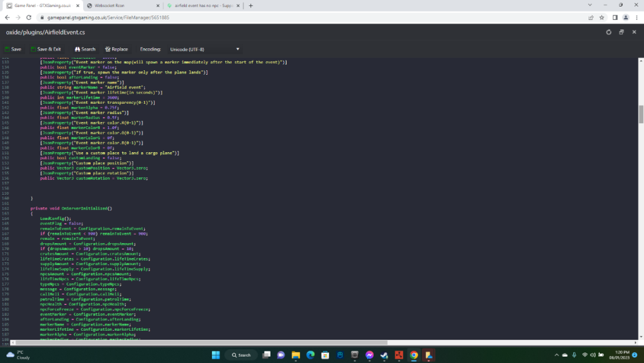Click the scroll-down arrow of the editor scrollbar
This screenshot has width=644, height=363.
pos(641,337)
